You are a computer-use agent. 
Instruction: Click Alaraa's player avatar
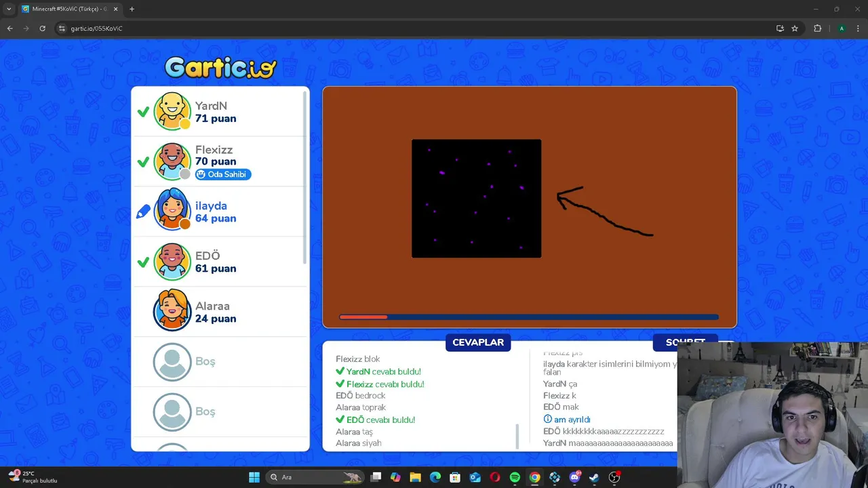point(172,311)
